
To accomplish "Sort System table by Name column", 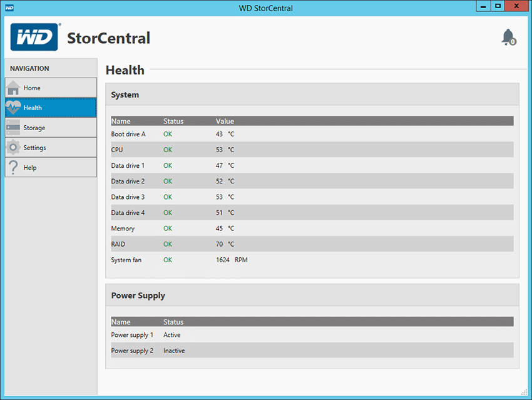I will pos(121,121).
